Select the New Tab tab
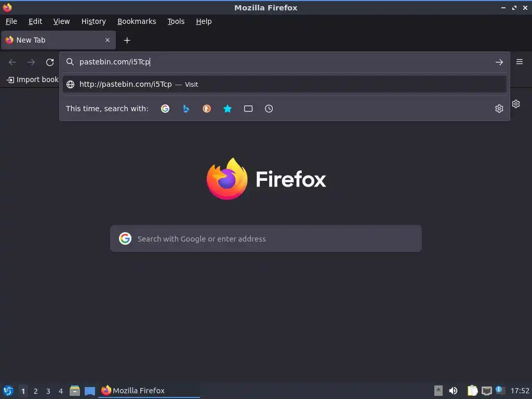 point(58,40)
